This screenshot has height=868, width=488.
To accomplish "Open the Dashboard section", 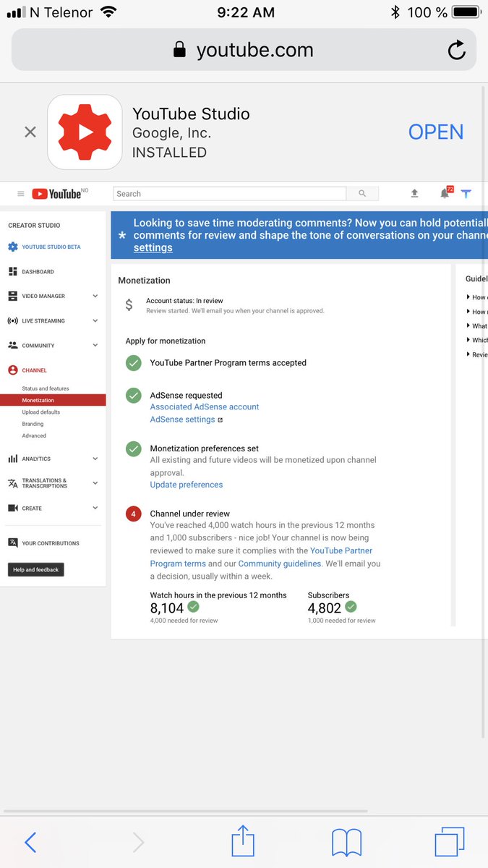I will coord(38,272).
